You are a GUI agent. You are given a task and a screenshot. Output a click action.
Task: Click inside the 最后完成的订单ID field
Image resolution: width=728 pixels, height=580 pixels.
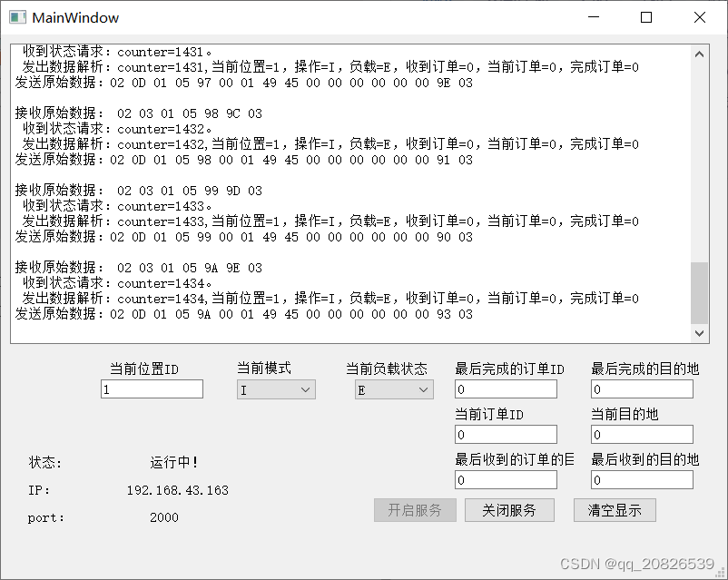coord(505,388)
